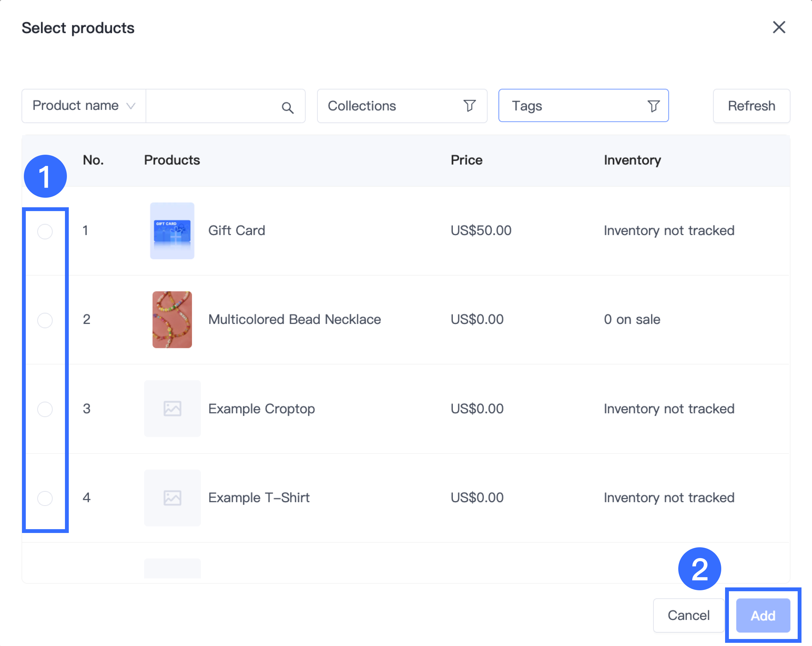The image size is (812, 646).
Task: Click the Tags filter funnel icon
Action: (x=653, y=106)
